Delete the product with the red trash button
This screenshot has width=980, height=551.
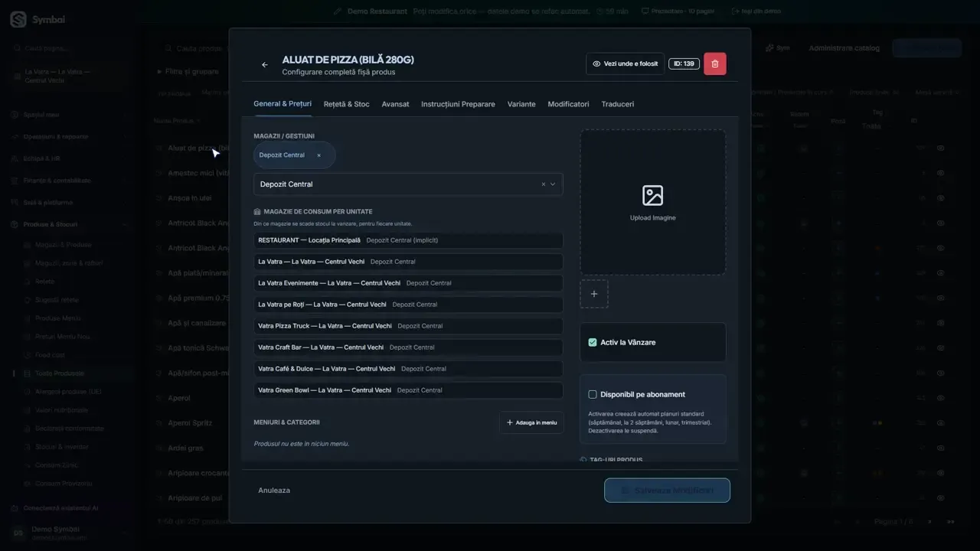pos(715,64)
